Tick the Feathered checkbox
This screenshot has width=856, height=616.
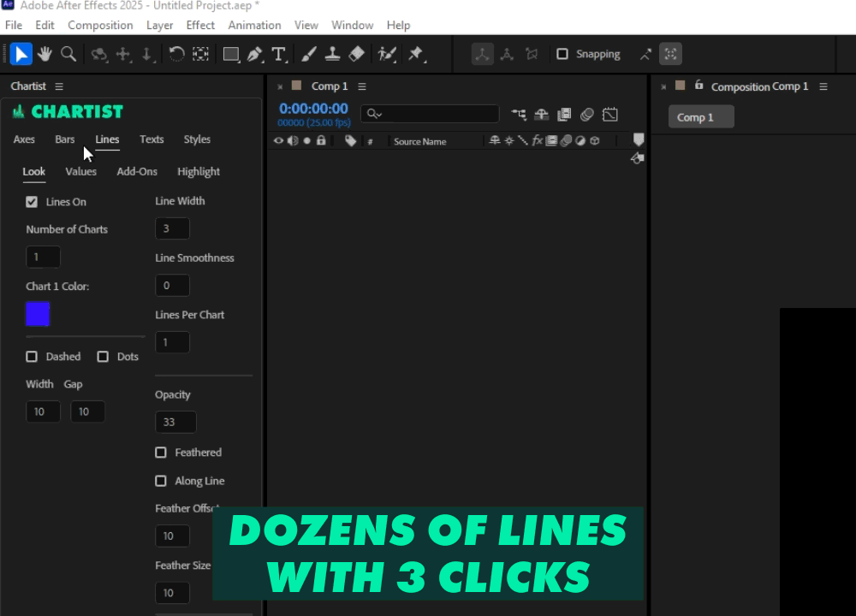161,453
